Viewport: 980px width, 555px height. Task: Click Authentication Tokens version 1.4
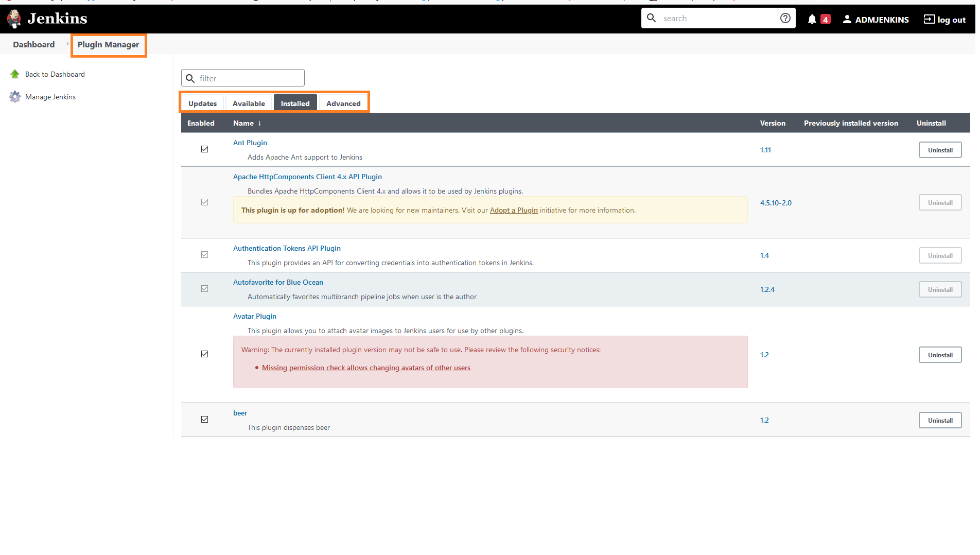point(764,255)
